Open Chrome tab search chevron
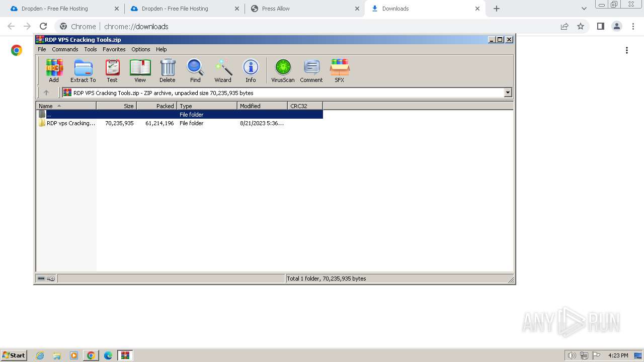This screenshot has height=362, width=644. 584,9
